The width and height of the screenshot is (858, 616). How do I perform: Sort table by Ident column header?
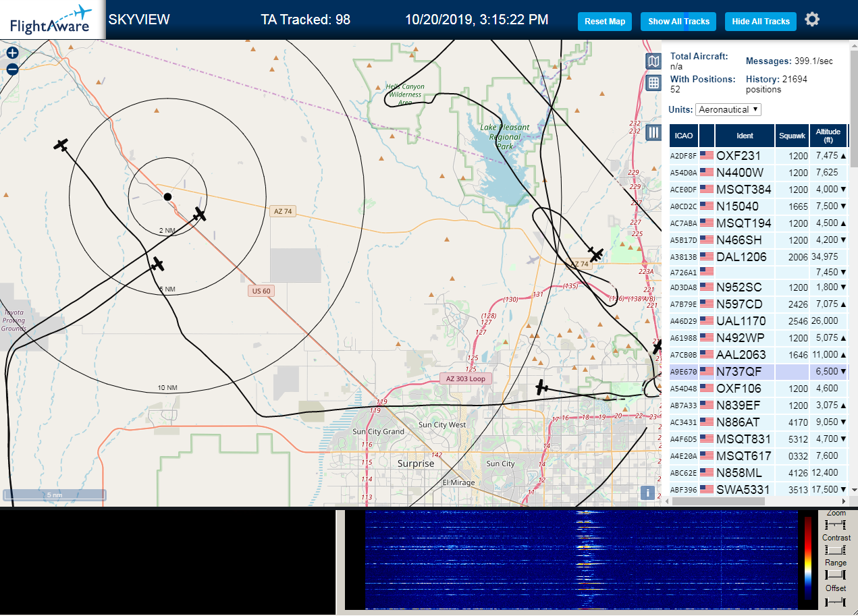coord(745,136)
